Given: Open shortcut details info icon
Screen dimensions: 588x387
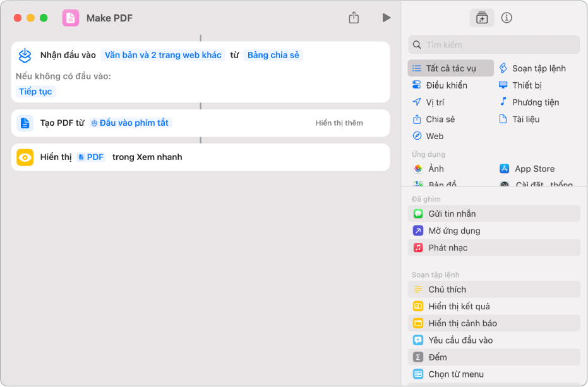Looking at the screenshot, I should click(507, 18).
